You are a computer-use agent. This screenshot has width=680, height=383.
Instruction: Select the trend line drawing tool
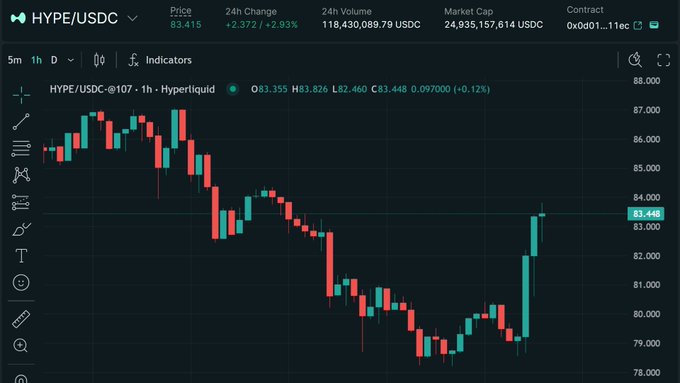[21, 122]
